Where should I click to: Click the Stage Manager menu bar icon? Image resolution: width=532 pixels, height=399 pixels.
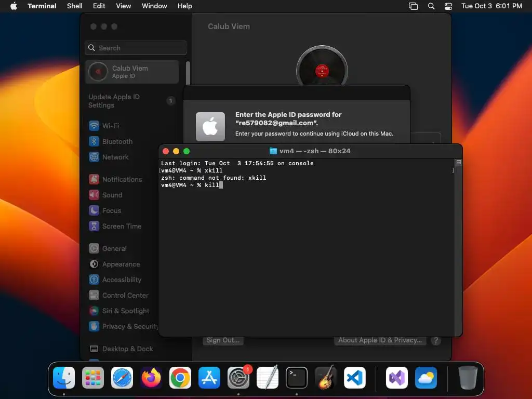tap(413, 6)
